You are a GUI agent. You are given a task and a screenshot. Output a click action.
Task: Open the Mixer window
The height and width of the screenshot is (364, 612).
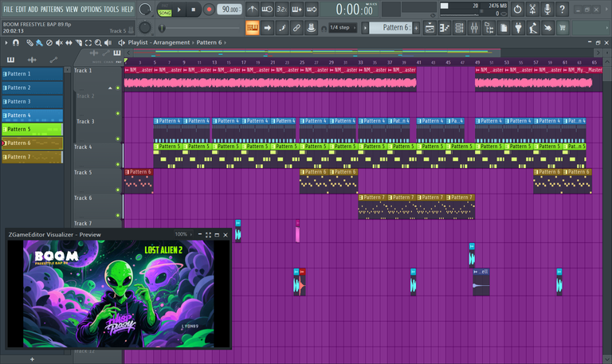[474, 28]
